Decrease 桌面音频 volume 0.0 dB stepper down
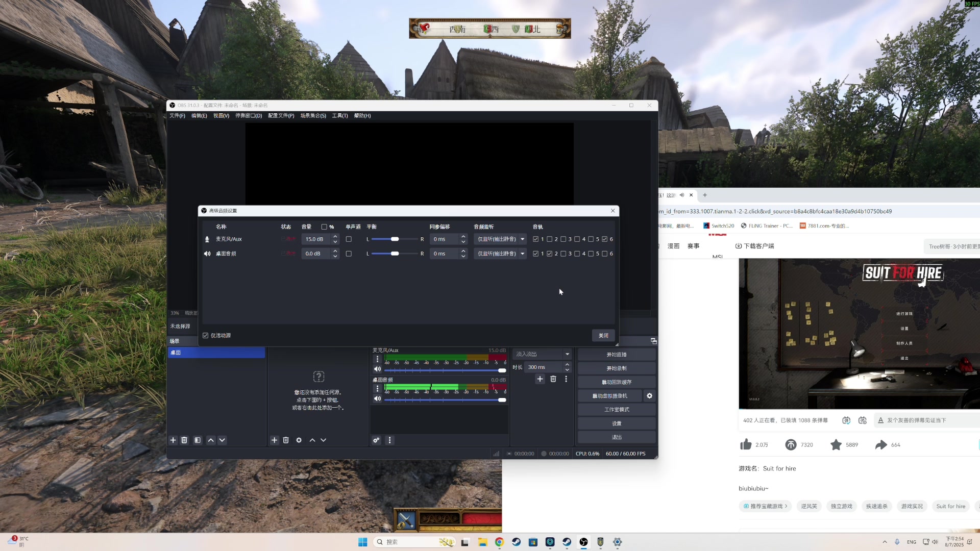980x551 pixels. 335,256
